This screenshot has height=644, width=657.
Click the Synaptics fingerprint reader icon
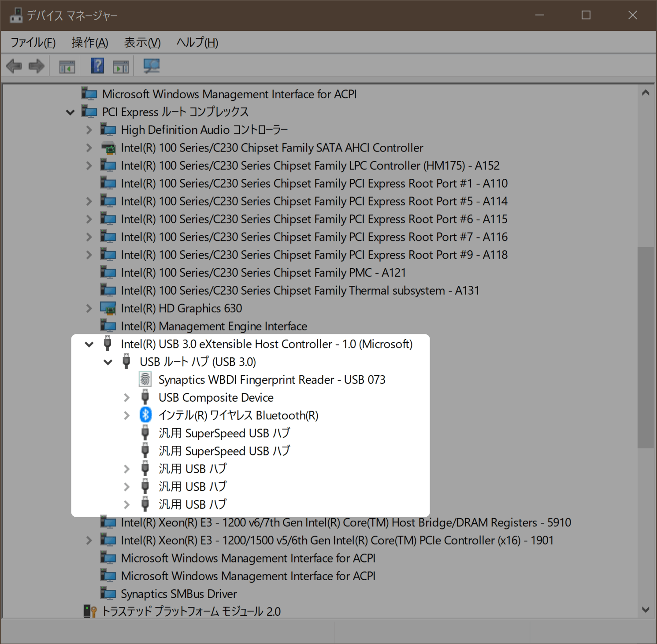[145, 379]
